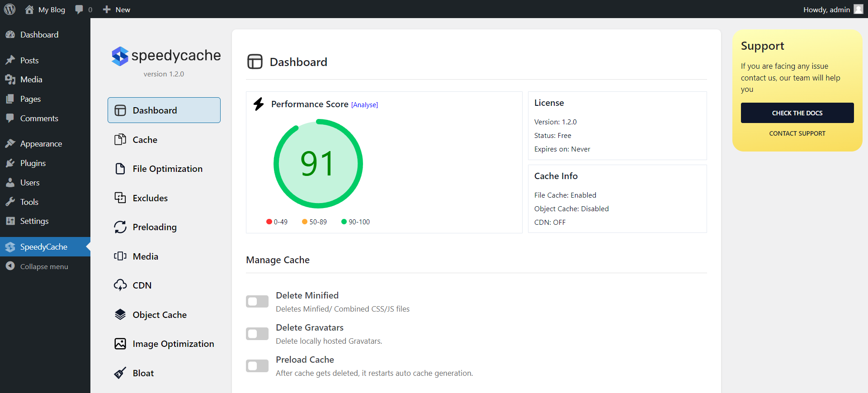
Task: Click the WordPress logo icon
Action: click(9, 9)
